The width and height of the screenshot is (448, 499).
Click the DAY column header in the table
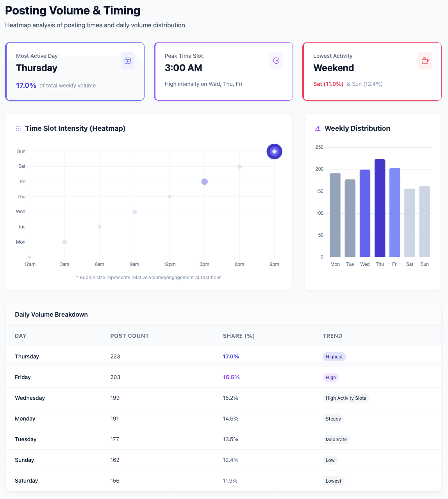[x=21, y=336]
